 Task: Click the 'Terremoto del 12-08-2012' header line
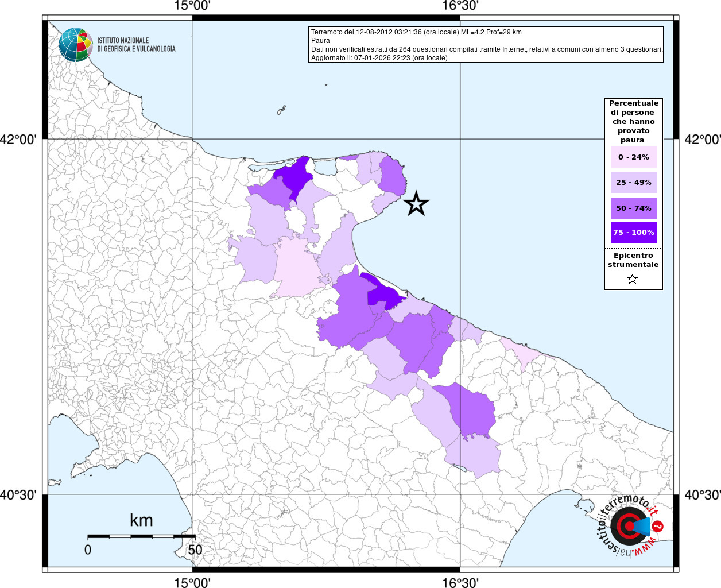[416, 32]
